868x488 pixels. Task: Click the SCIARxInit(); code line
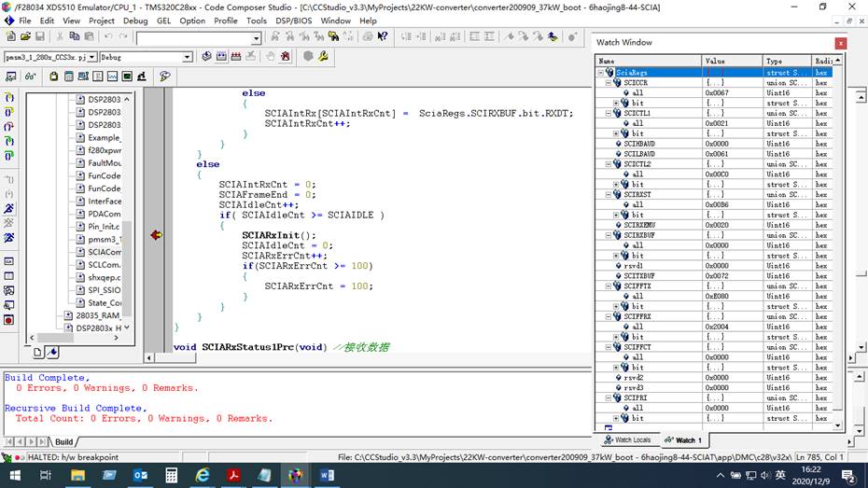[278, 235]
